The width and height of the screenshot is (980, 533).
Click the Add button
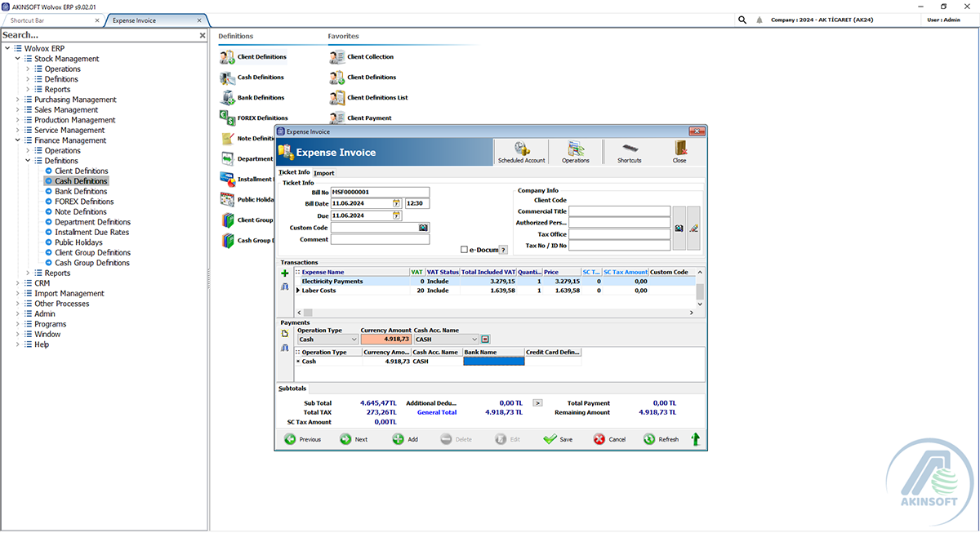pyautogui.click(x=405, y=439)
